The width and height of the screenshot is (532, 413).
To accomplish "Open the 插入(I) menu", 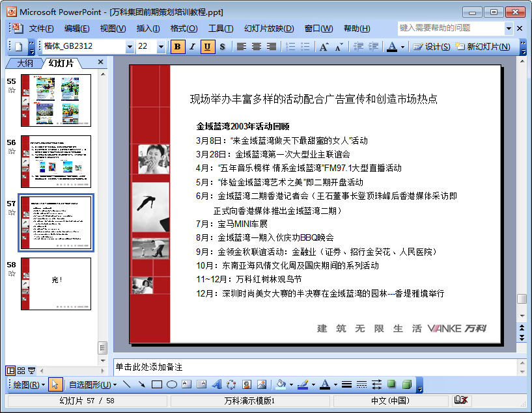I will pyautogui.click(x=148, y=29).
